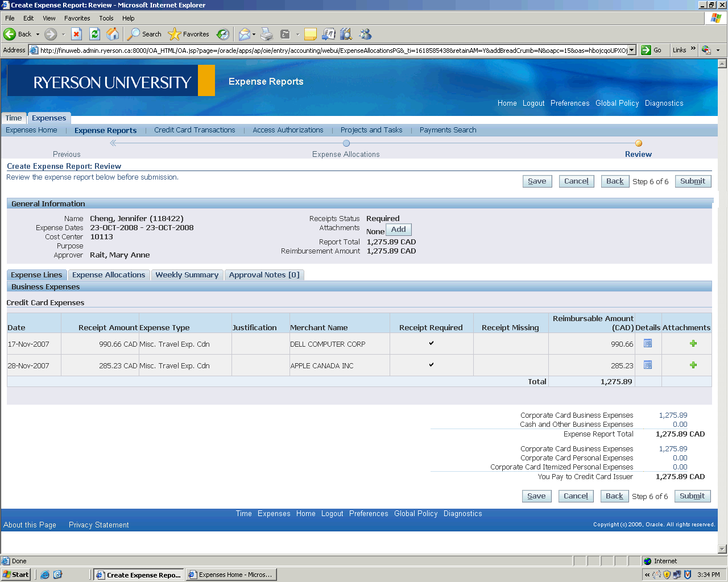Click the Add attachments button
The width and height of the screenshot is (728, 582).
(x=398, y=230)
